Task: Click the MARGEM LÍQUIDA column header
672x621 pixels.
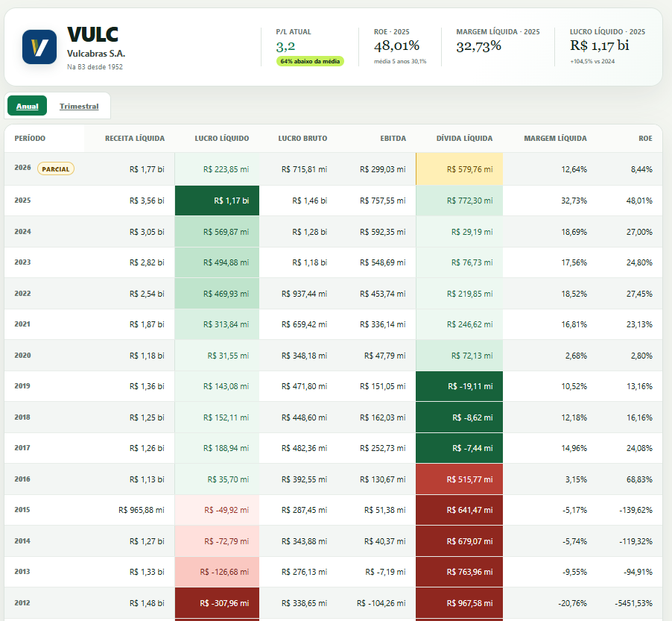Action: tap(555, 139)
